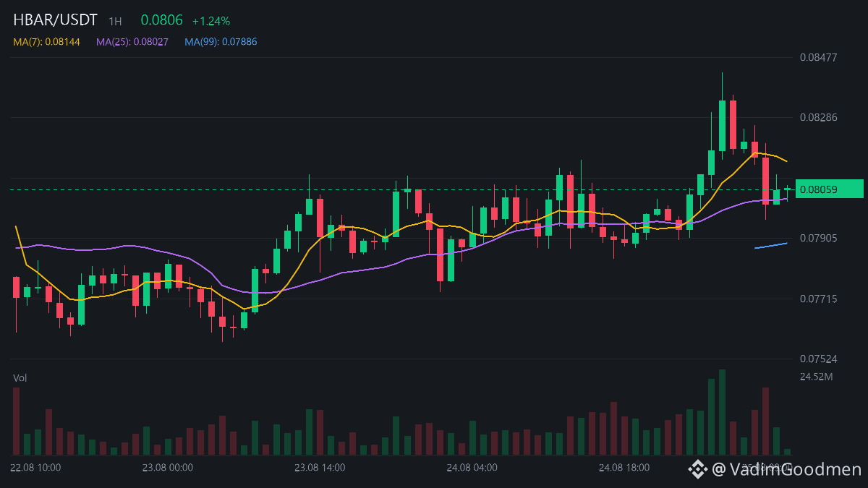Select the HBAR/USDT pair title
Viewport: 868px width, 488px height.
click(x=55, y=20)
